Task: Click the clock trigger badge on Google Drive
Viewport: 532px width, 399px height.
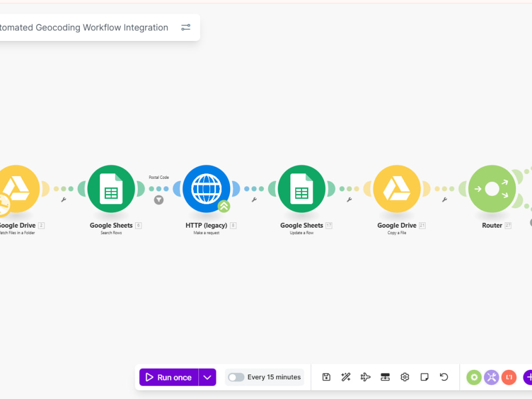Action: tap(4, 205)
